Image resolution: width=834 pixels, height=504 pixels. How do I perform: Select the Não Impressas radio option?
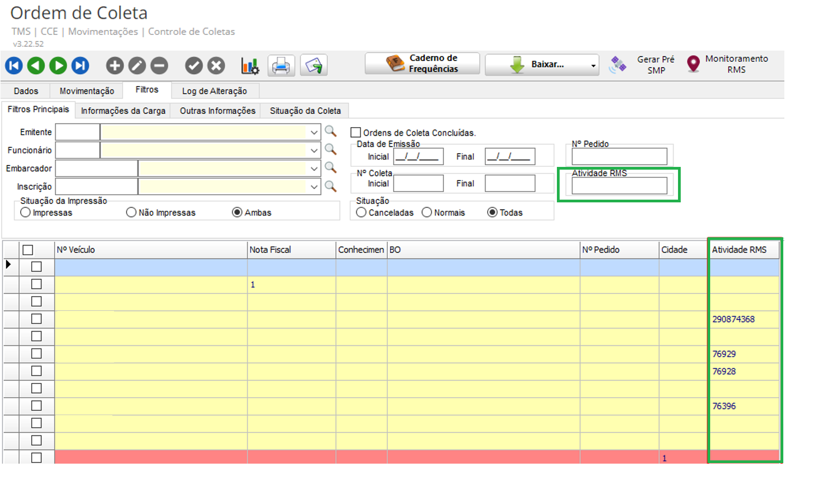pos(131,212)
